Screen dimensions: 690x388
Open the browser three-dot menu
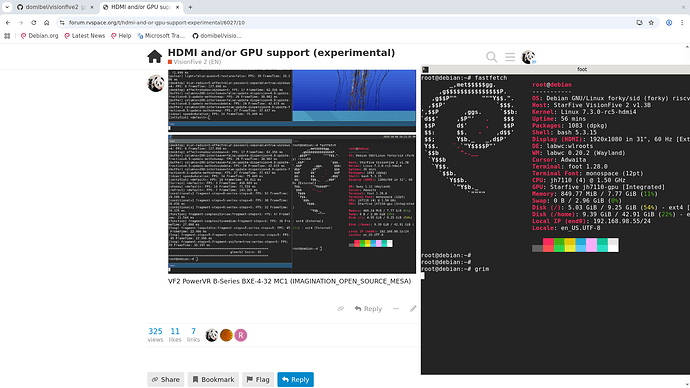pos(682,22)
